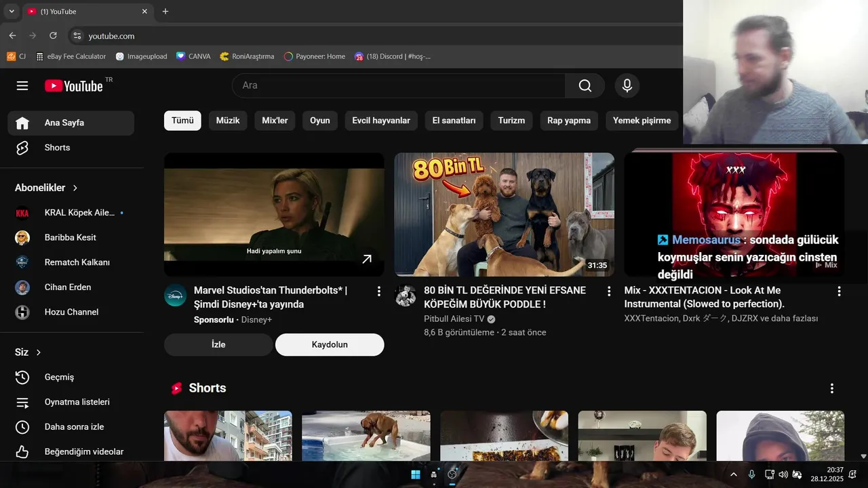This screenshot has width=868, height=488.
Task: Open Pitbull Ailesi TV channel link
Action: point(454,319)
